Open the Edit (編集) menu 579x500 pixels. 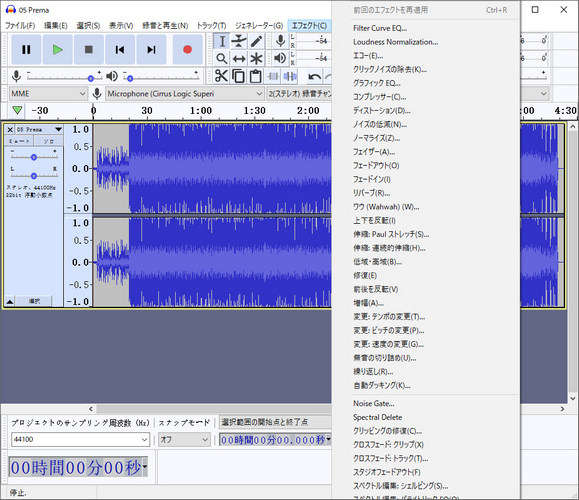56,25
